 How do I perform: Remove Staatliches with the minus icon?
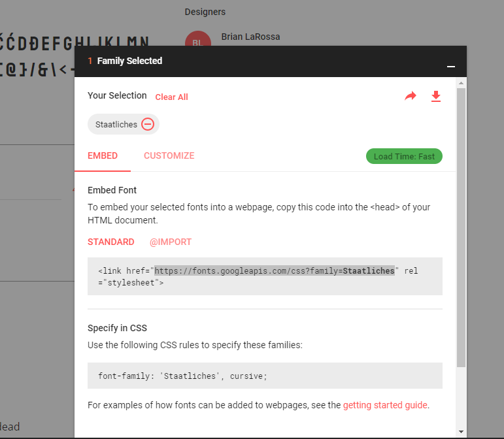point(148,124)
